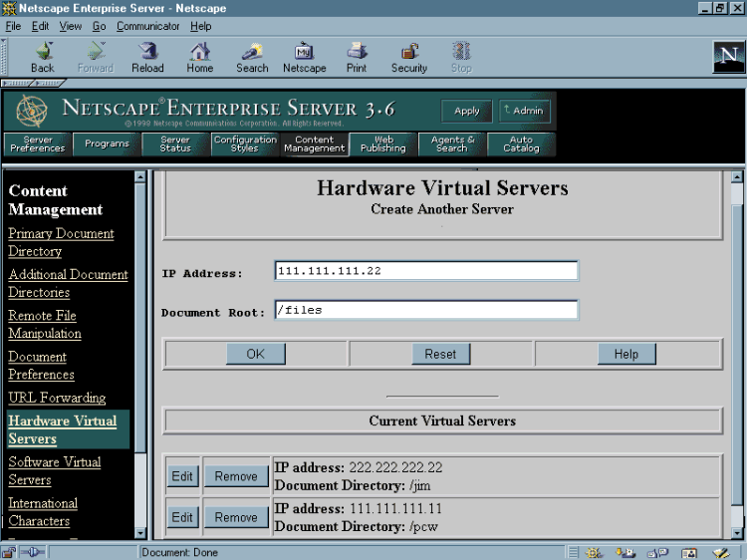
Task: Open the Address Book component bar icon
Action: (689, 553)
